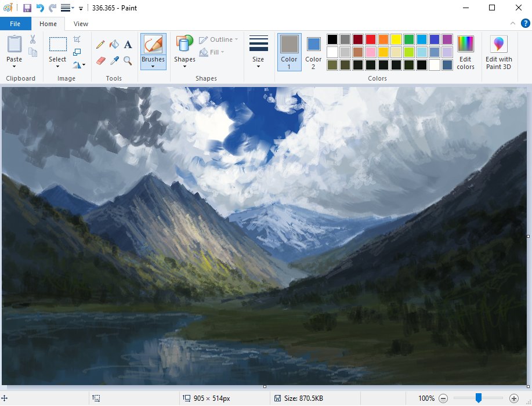This screenshot has width=532, height=406.
Task: Open the File menu
Action: point(15,24)
